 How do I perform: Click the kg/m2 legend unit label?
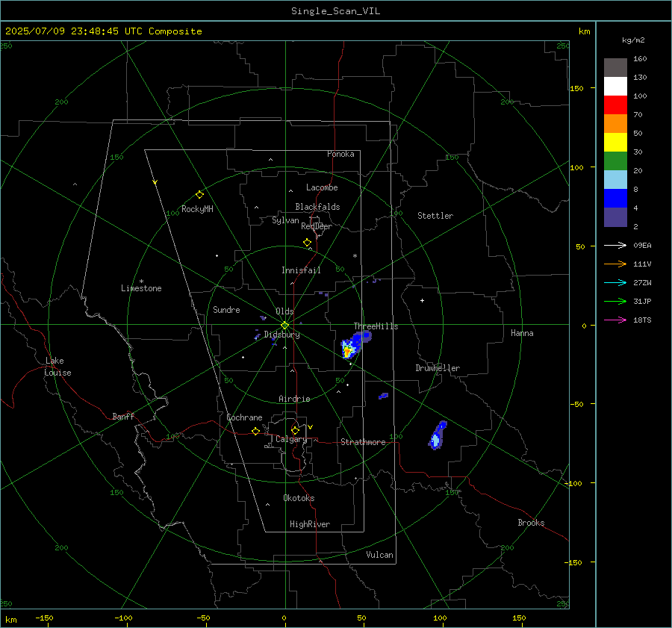pyautogui.click(x=633, y=40)
